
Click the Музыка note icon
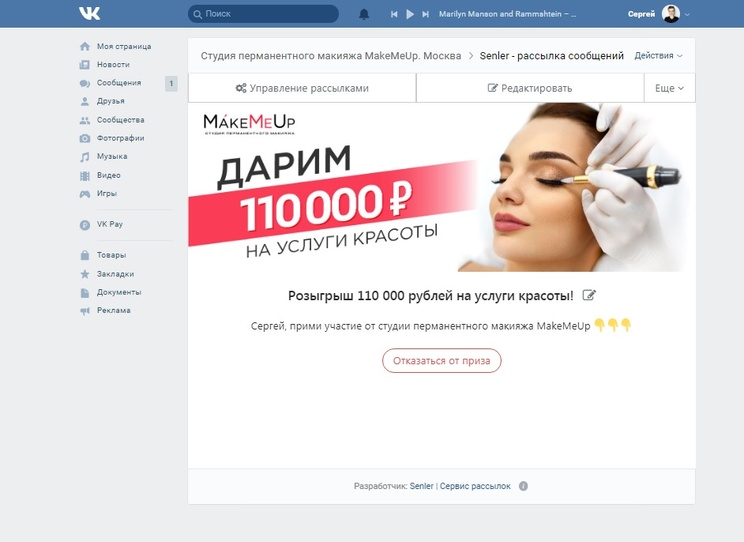85,157
